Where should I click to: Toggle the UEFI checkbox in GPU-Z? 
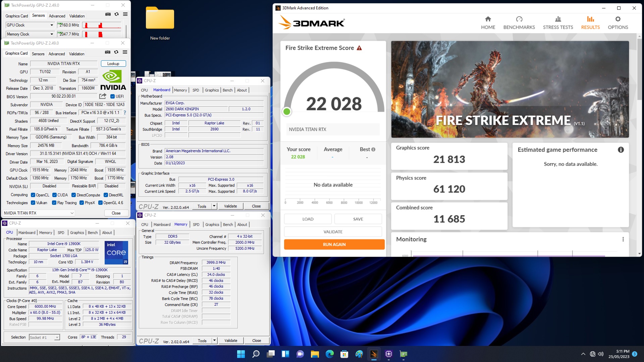(x=113, y=97)
